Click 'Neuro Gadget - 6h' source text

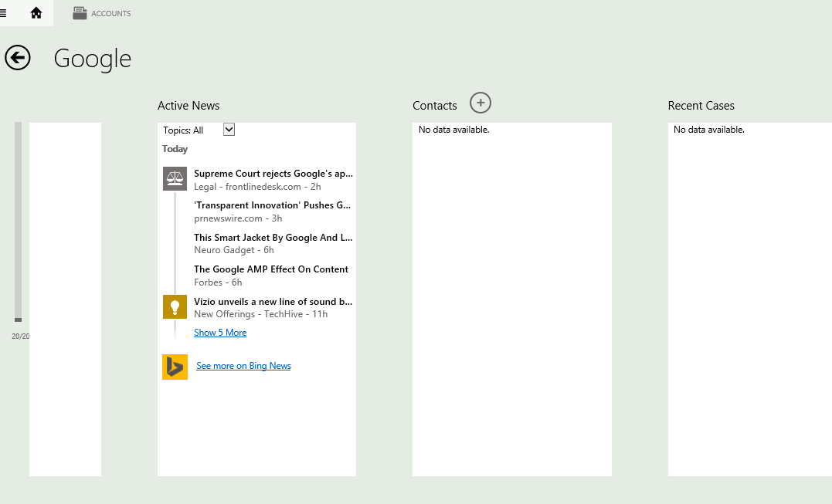(234, 250)
